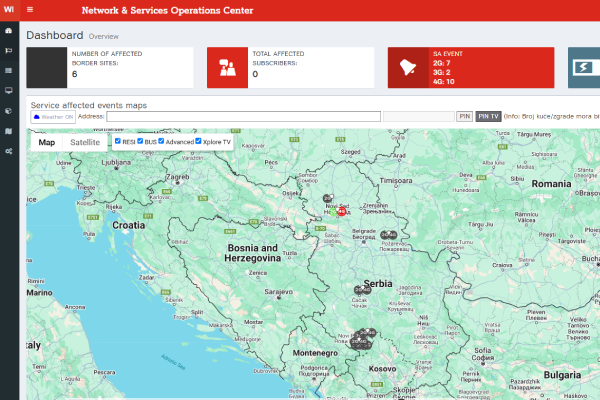Image resolution: width=600 pixels, height=400 pixels.
Task: Switch to Satellite map view
Action: pyautogui.click(x=85, y=142)
